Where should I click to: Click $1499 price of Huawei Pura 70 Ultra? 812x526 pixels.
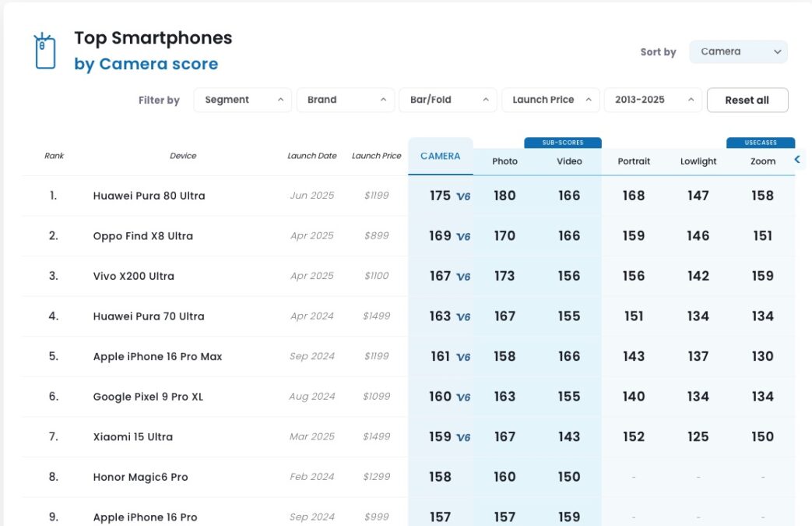tap(377, 316)
